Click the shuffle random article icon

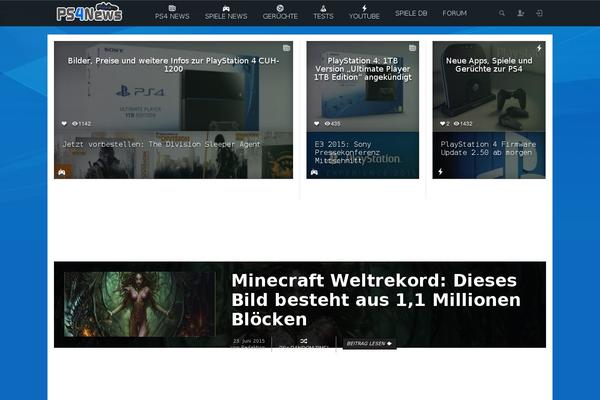click(x=304, y=340)
